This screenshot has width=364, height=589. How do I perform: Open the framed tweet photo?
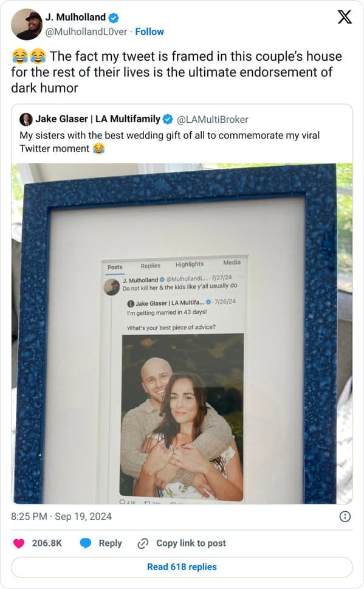tap(182, 334)
